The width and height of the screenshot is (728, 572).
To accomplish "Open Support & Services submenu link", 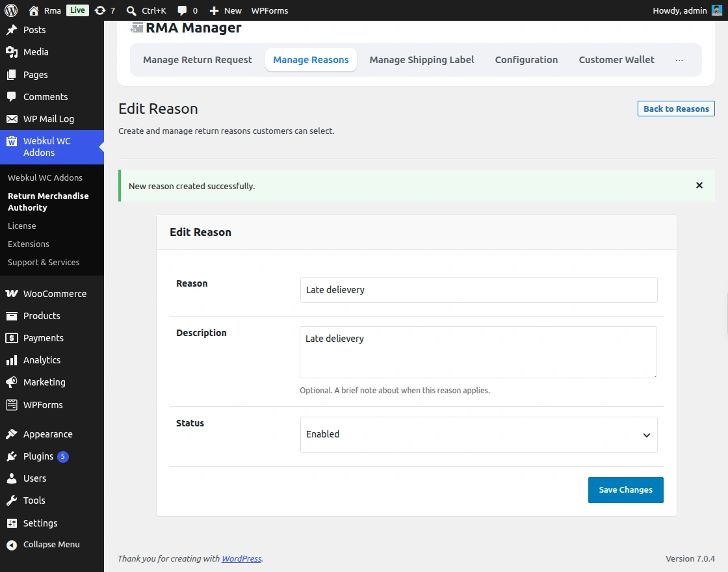I will pyautogui.click(x=44, y=263).
